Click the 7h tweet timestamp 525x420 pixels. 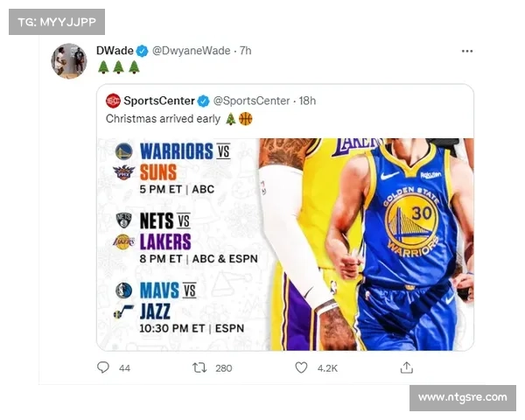(x=245, y=51)
